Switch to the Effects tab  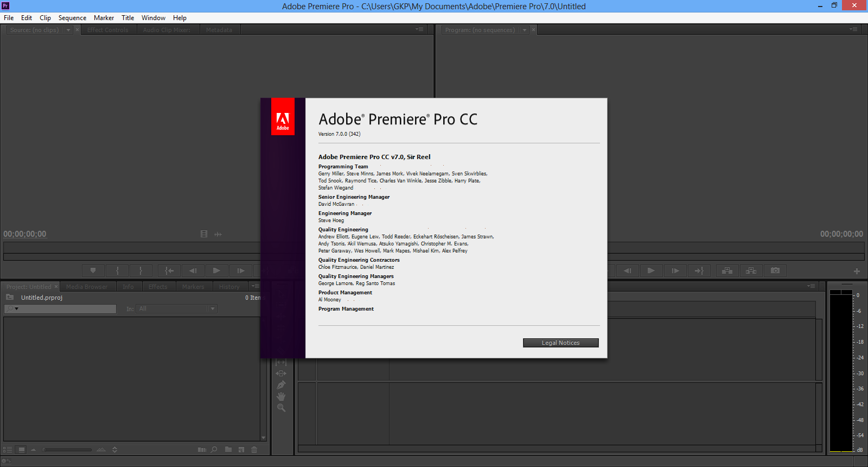(158, 287)
